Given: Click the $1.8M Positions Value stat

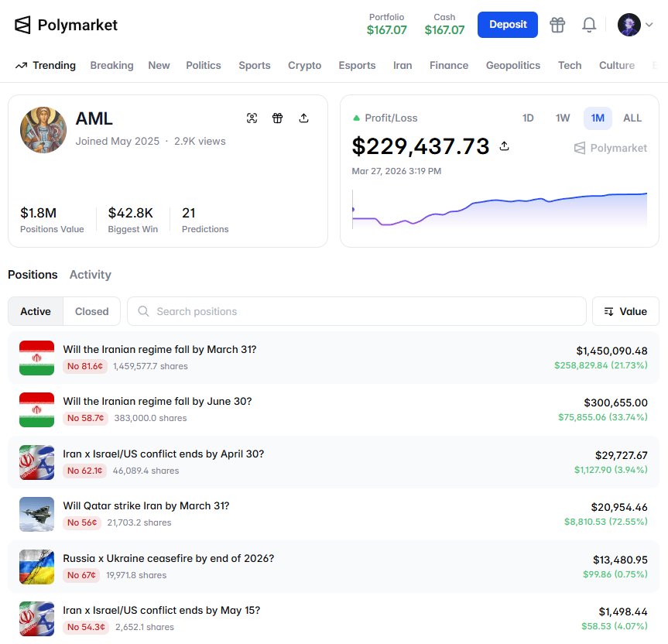Looking at the screenshot, I should [x=52, y=220].
